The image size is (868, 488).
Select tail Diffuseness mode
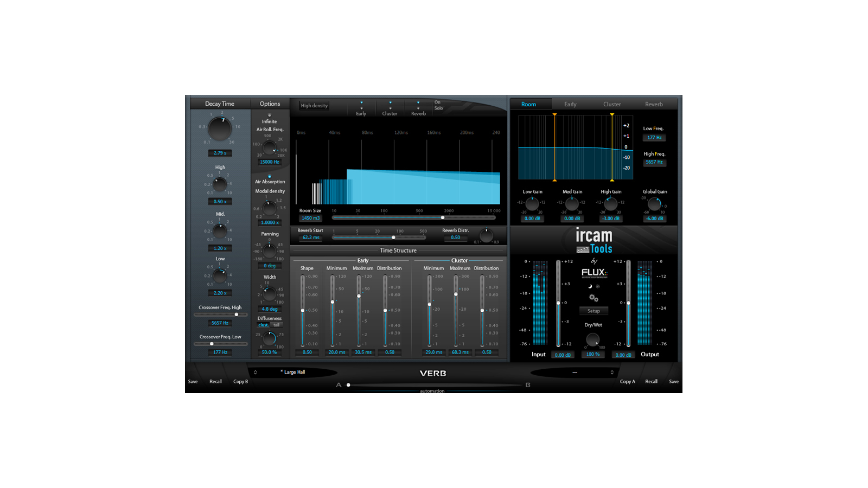point(276,325)
